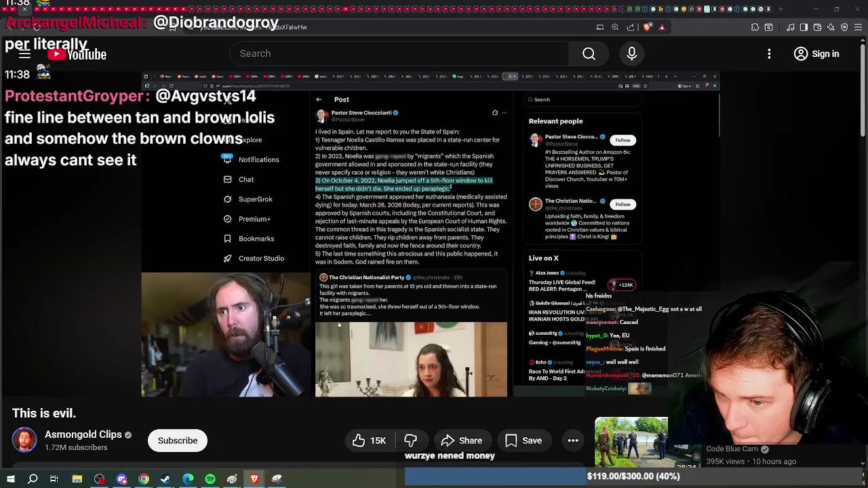Save the video to a playlist
This screenshot has width=868, height=488.
point(523,441)
